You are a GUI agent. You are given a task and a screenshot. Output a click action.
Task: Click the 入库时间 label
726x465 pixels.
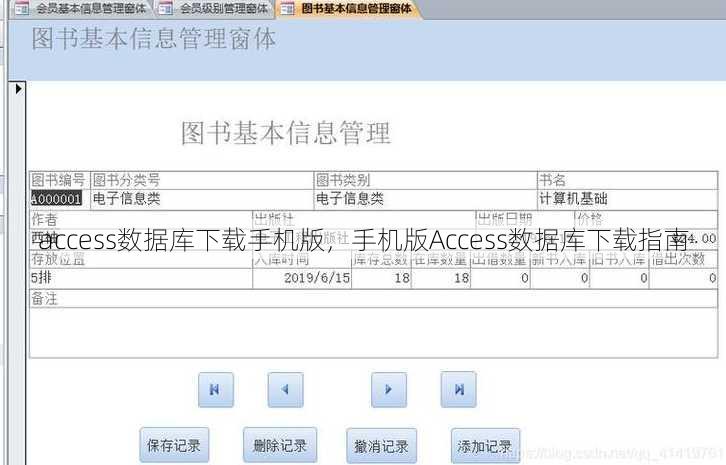pyautogui.click(x=282, y=258)
